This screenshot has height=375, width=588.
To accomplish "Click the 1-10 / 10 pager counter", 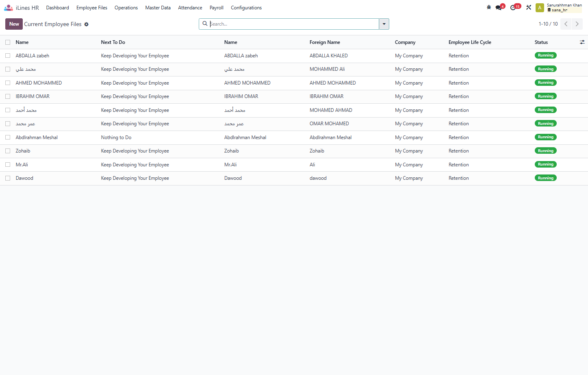I will 548,24.
